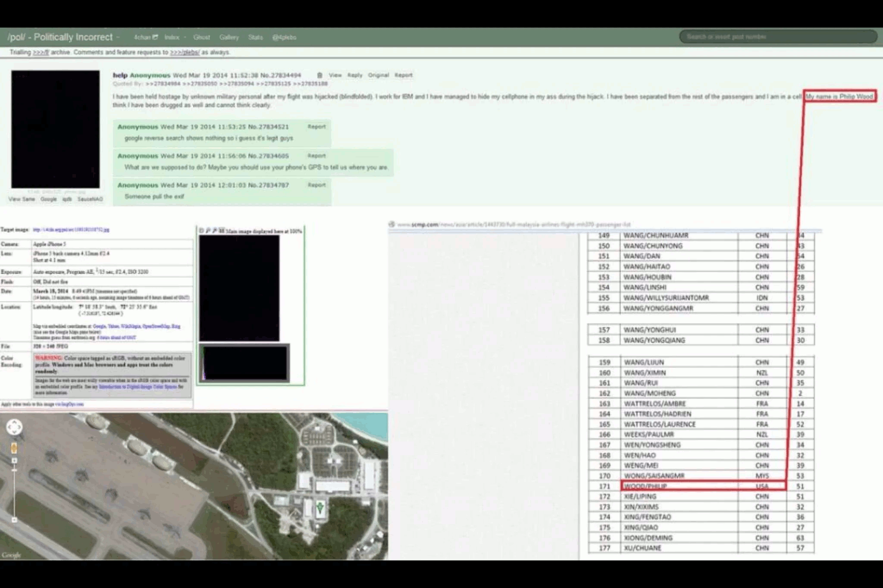Click the first icon above the main image preview
The image size is (883, 588).
[201, 231]
